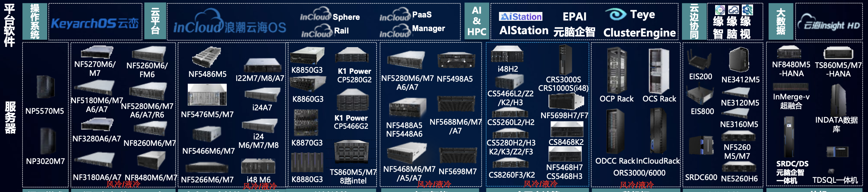Select the i48H2 label

[508, 69]
